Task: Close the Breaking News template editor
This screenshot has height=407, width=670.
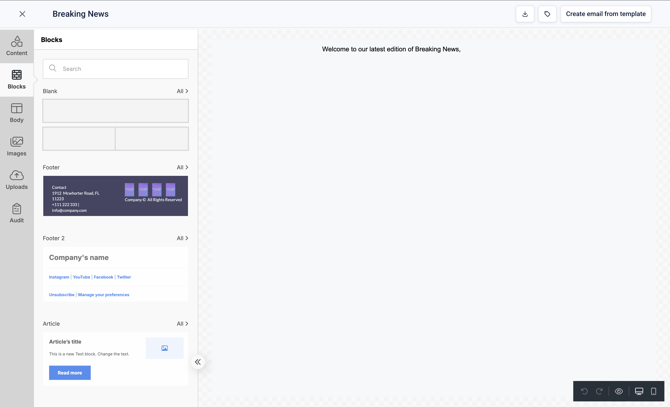Action: (22, 14)
